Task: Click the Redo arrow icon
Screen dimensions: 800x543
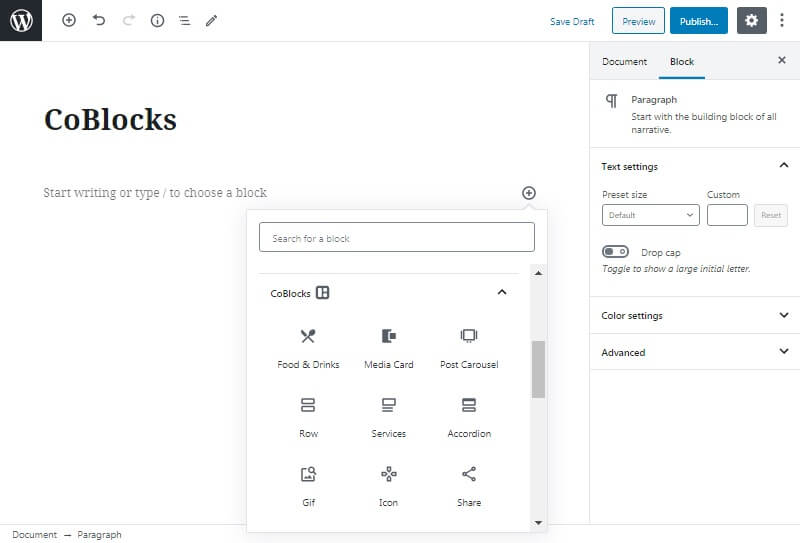Action: click(x=129, y=20)
